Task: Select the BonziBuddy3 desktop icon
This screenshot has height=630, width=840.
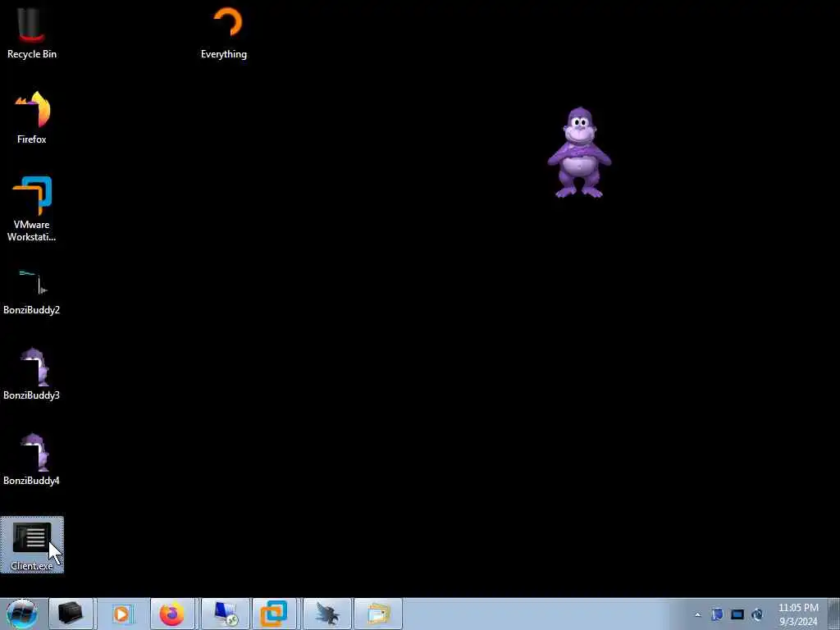Action: [x=32, y=374]
